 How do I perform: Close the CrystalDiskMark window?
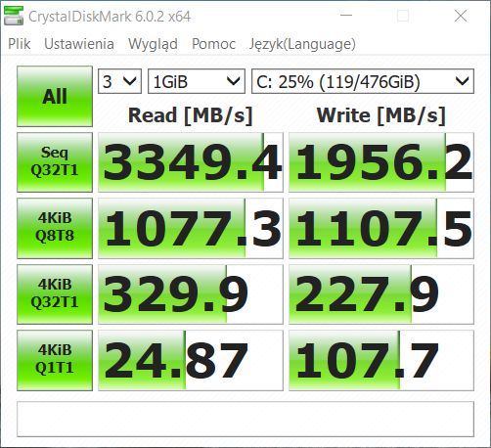[461, 16]
